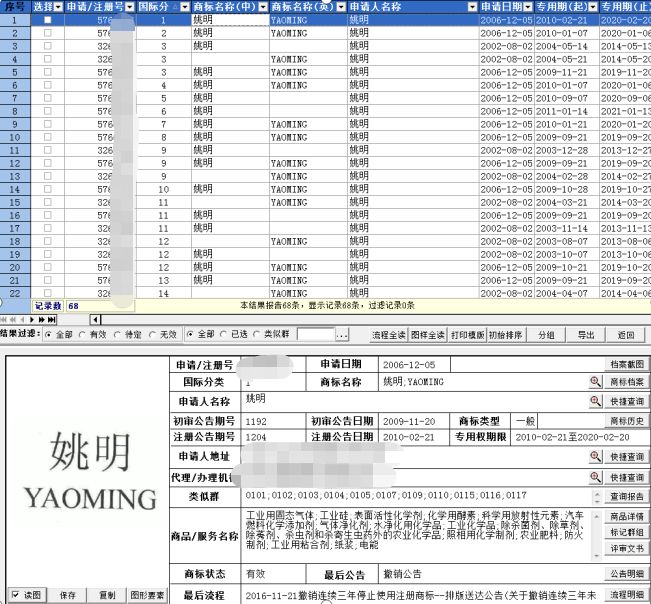The height and width of the screenshot is (604, 651).
Task: Export results with 导出 button
Action: pyautogui.click(x=586, y=335)
